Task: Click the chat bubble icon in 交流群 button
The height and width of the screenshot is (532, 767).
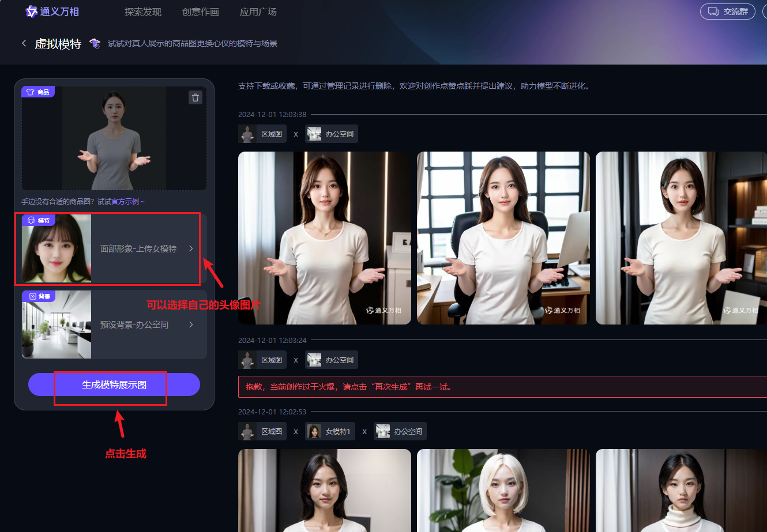Action: tap(713, 12)
